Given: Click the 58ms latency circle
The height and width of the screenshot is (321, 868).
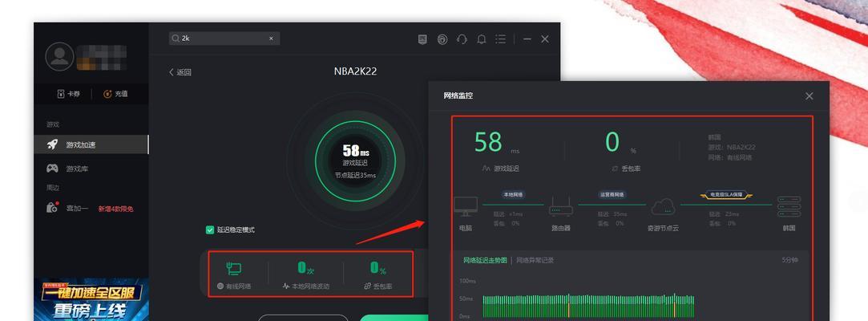Looking at the screenshot, I should coord(355,160).
